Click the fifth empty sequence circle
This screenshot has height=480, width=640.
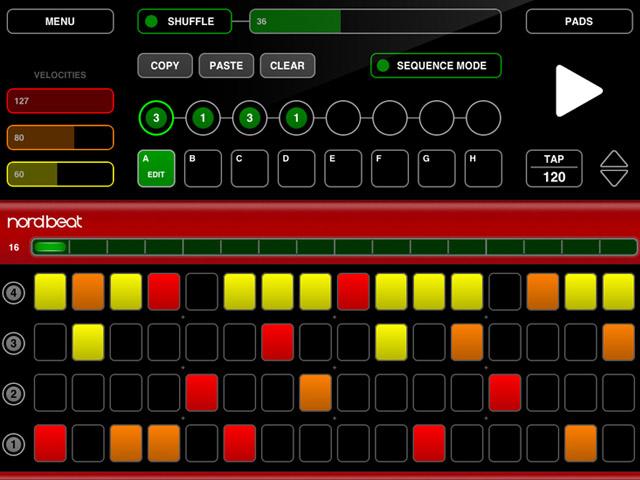(343, 118)
